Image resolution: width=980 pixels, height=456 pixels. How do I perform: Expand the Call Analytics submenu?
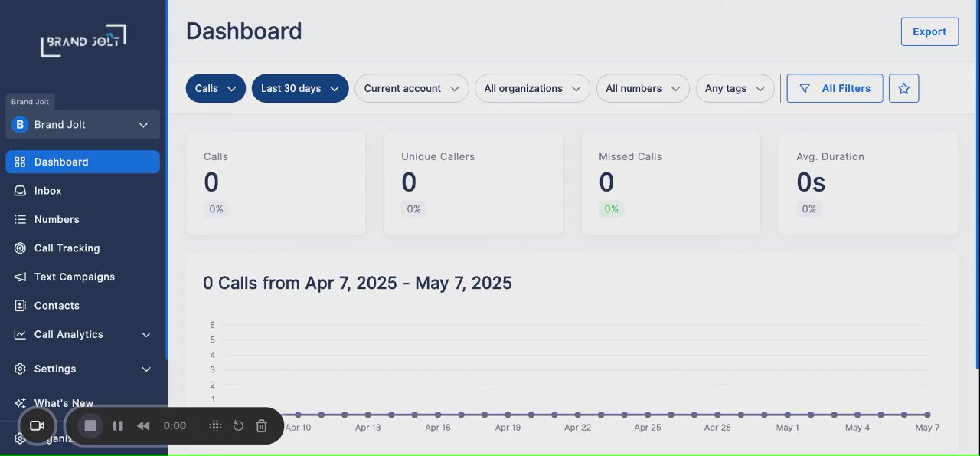pos(146,335)
